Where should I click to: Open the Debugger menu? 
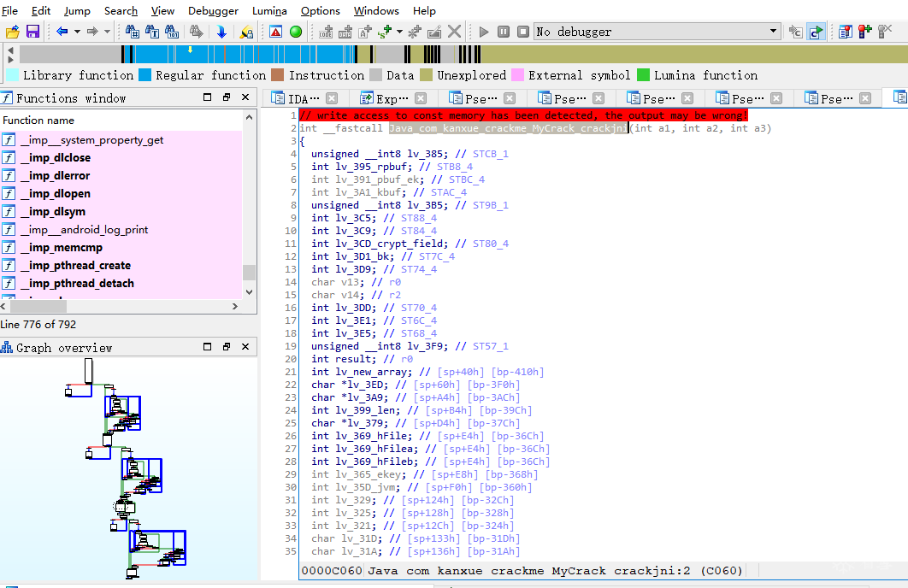point(213,11)
